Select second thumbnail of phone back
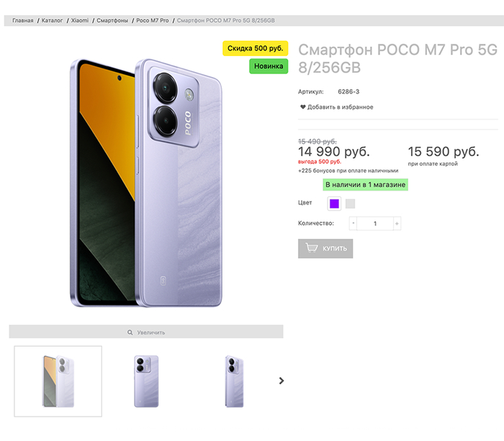The height and width of the screenshot is (441, 504). (146, 381)
